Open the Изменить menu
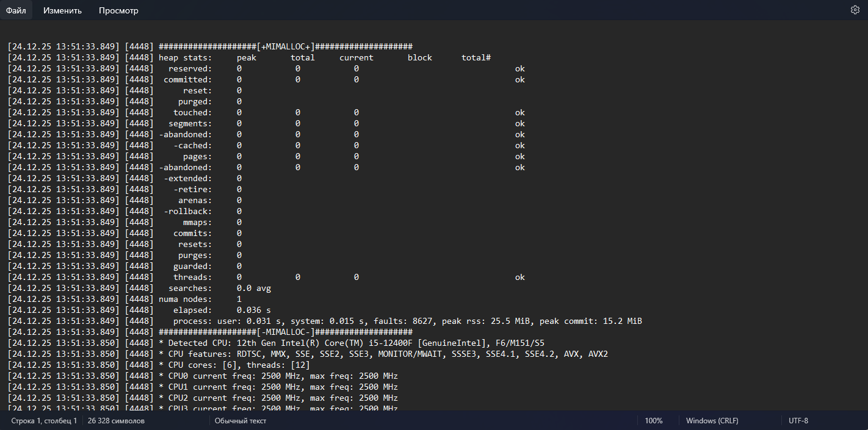Screen dimensions: 868x430 point(62,10)
